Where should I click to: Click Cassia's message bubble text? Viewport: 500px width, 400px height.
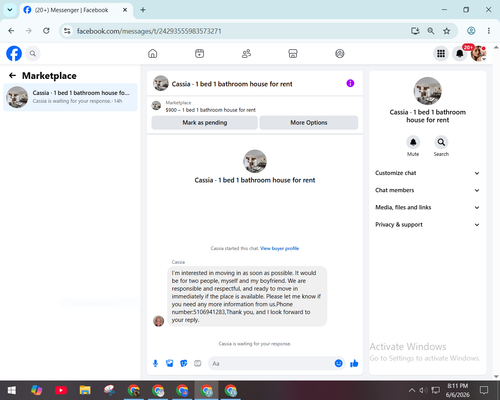247,296
